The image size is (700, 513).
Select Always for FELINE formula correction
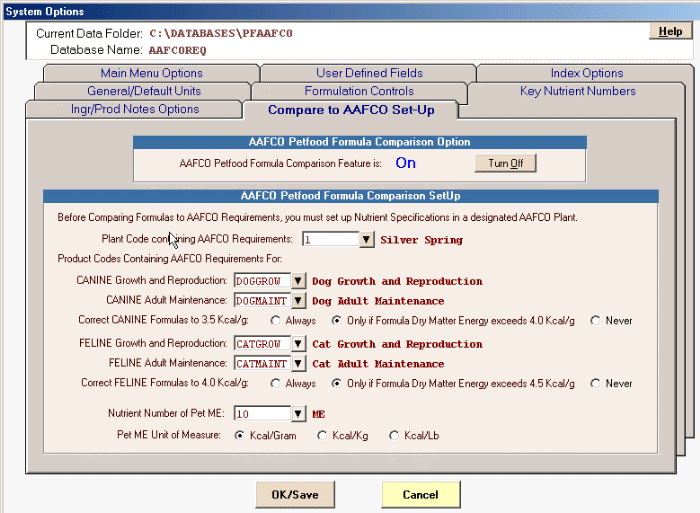click(x=275, y=384)
